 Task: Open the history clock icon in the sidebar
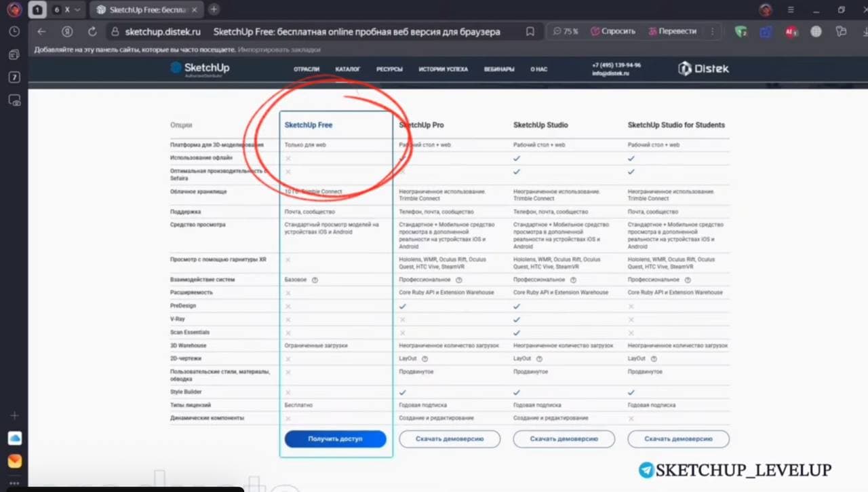(x=14, y=32)
